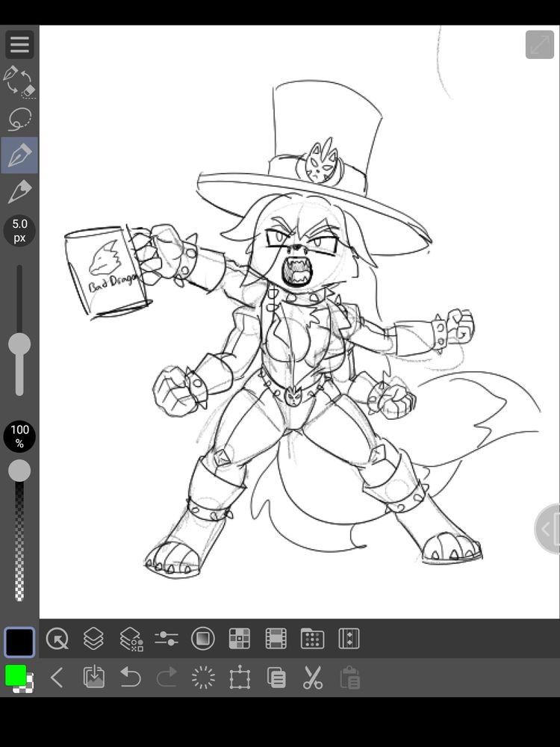This screenshot has height=747, width=560.
Task: Open the black main color swatch
Action: (19, 642)
